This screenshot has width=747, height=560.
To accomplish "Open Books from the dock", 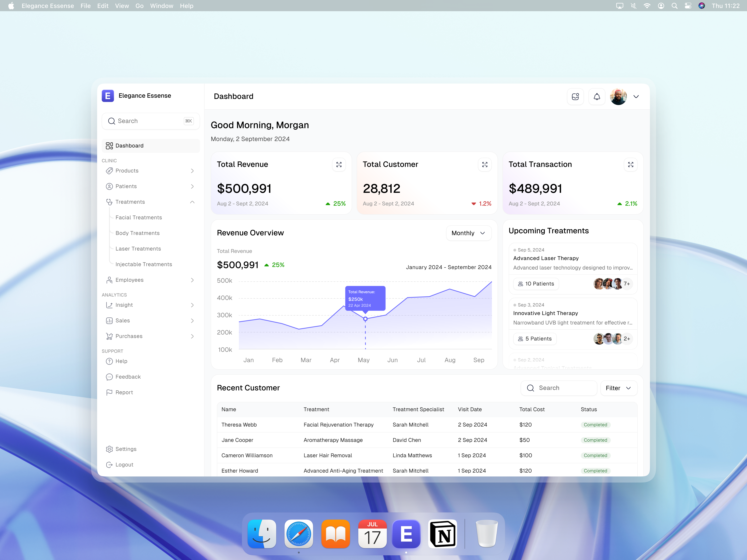I will tap(335, 534).
